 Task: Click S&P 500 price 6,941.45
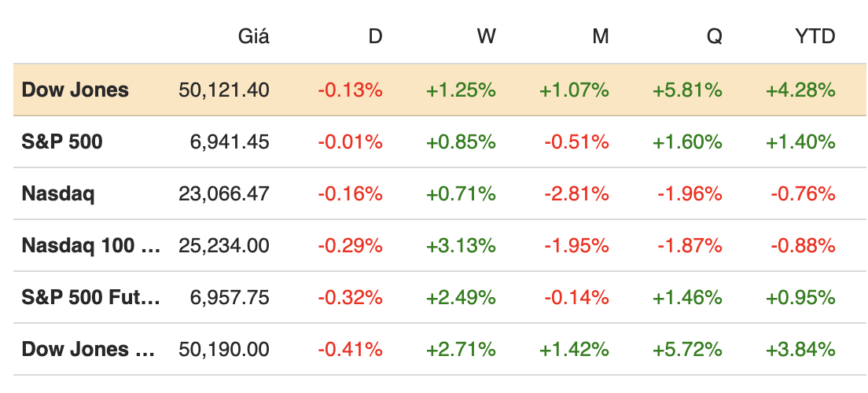(230, 141)
